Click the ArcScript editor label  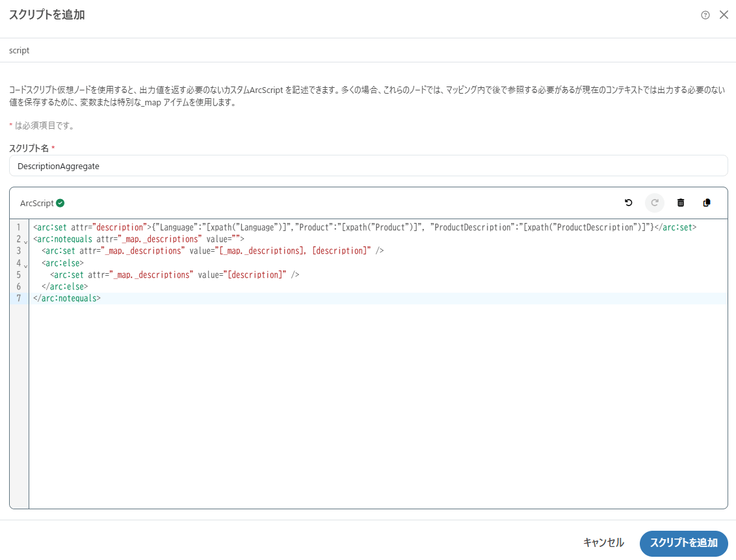36,204
